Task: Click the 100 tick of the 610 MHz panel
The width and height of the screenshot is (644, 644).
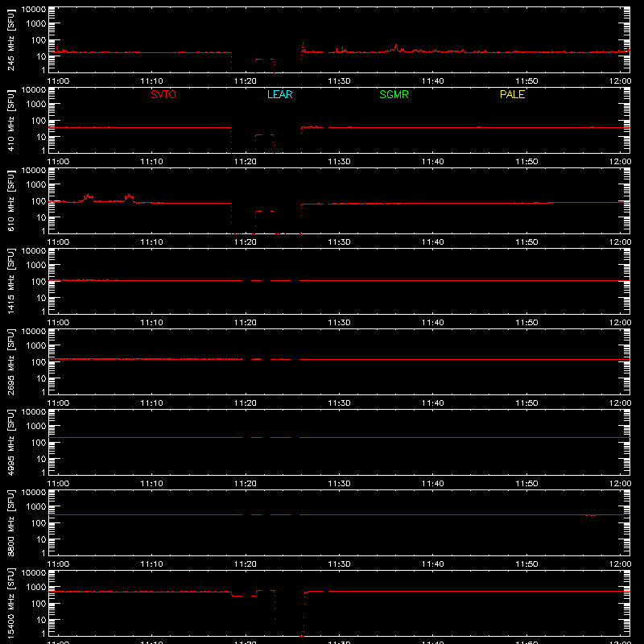Action: [39, 201]
